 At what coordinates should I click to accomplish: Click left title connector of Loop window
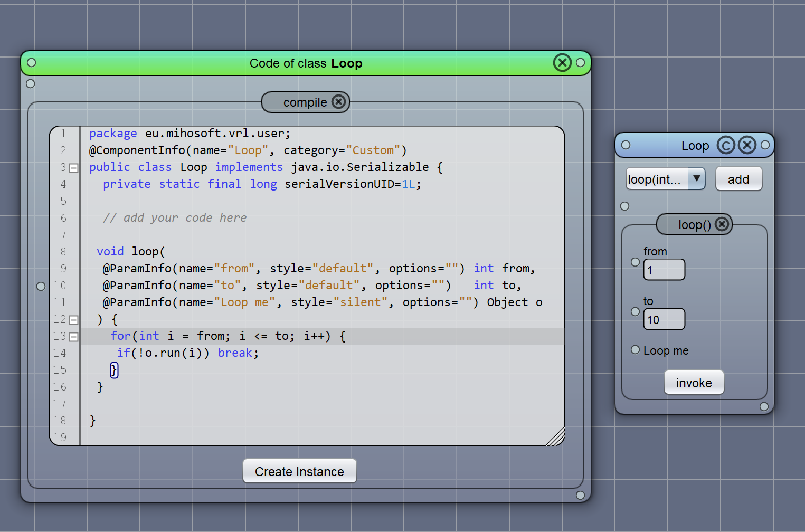[x=626, y=145]
